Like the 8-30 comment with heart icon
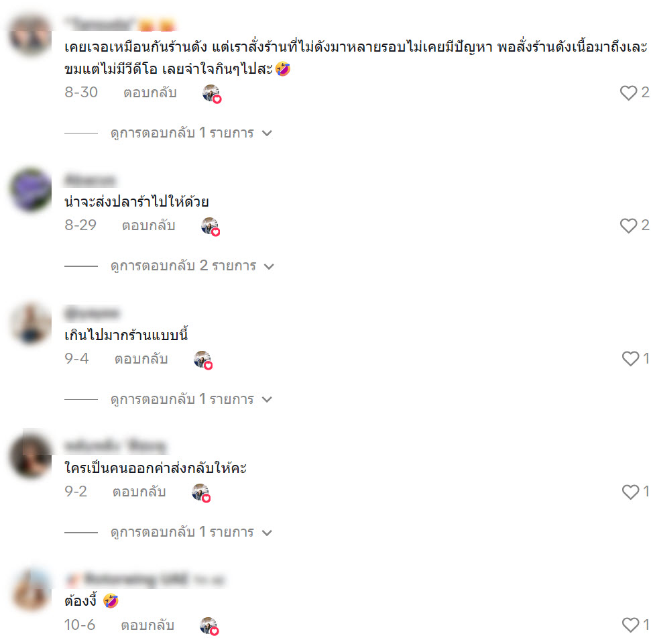 [628, 93]
